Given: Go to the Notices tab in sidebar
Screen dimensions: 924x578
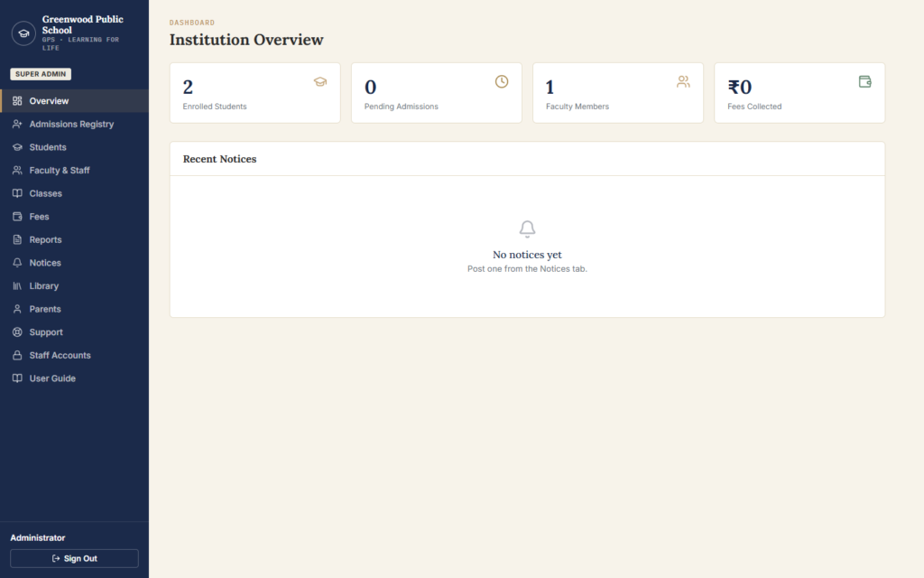Looking at the screenshot, I should point(74,263).
